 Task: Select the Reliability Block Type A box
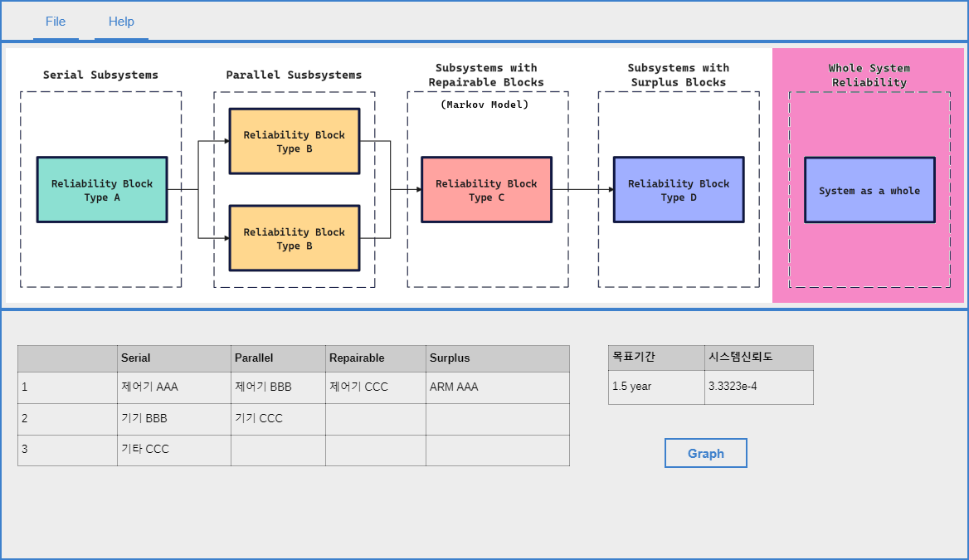tap(102, 190)
